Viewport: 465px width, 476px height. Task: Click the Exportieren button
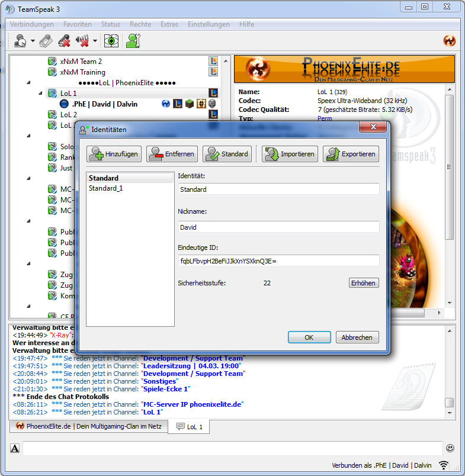351,154
